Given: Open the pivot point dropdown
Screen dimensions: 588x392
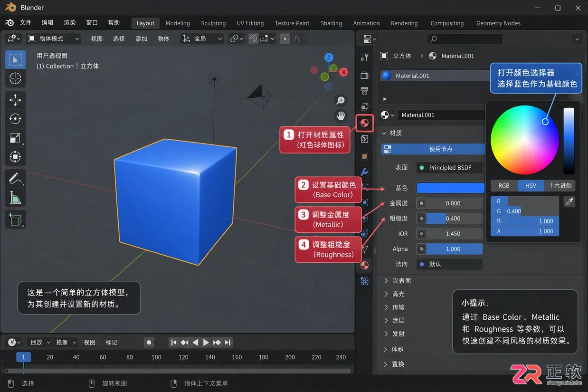Looking at the screenshot, I should pyautogui.click(x=237, y=38).
